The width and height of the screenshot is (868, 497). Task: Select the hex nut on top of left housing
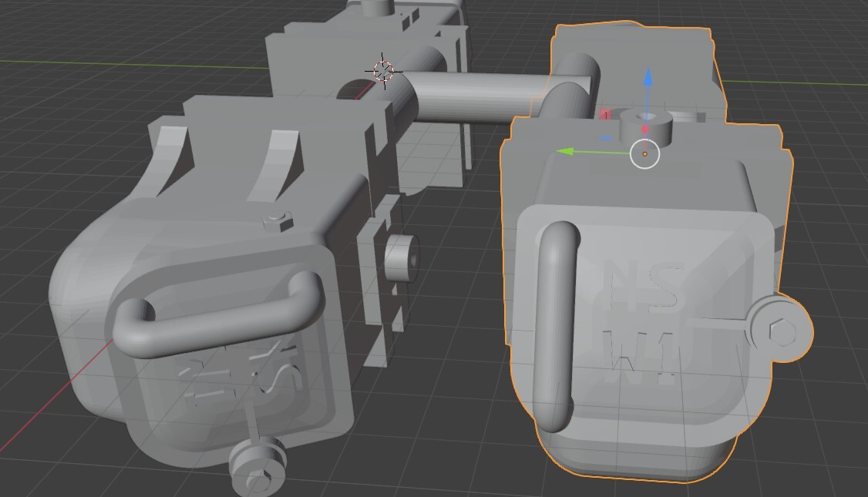(x=278, y=220)
